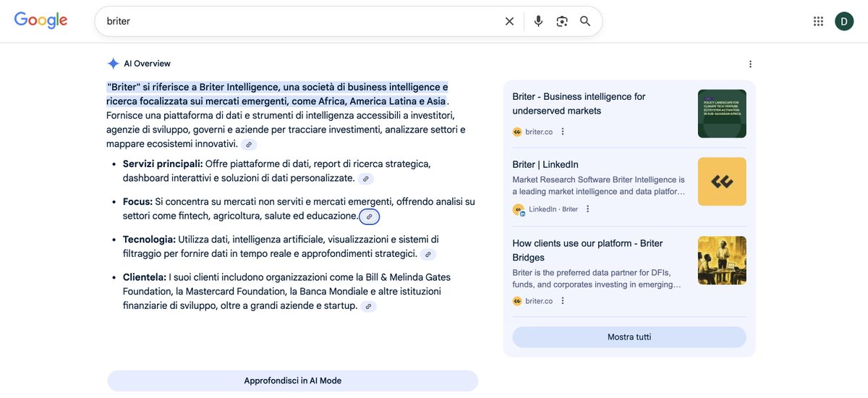Open the 'Briter | LinkedIn' result
The image size is (868, 398).
tap(545, 164)
